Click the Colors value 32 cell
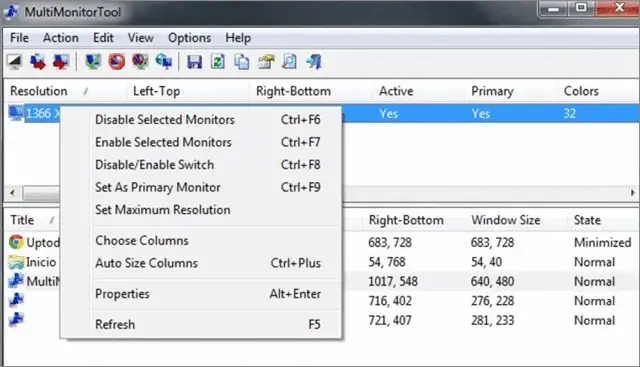 tap(570, 113)
